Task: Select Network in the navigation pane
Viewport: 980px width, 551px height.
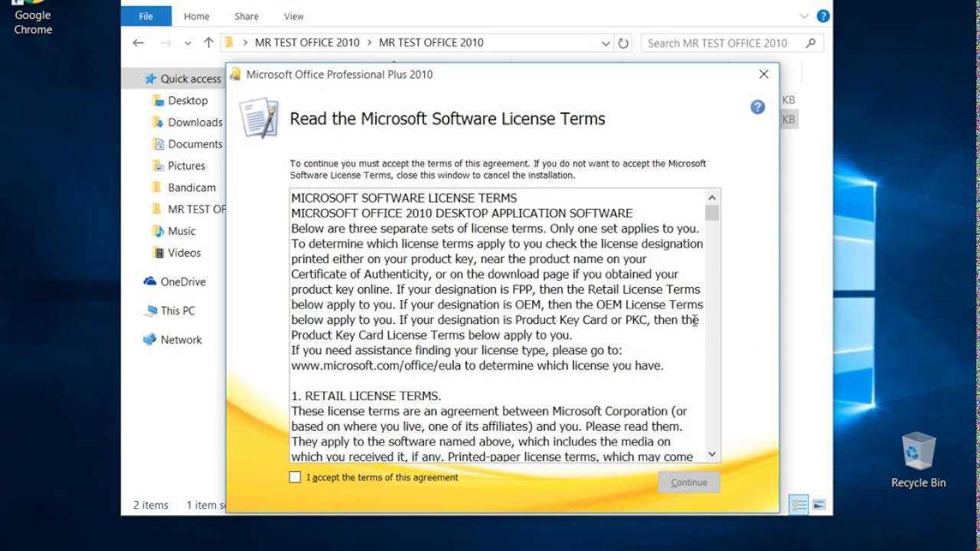Action: pyautogui.click(x=181, y=340)
